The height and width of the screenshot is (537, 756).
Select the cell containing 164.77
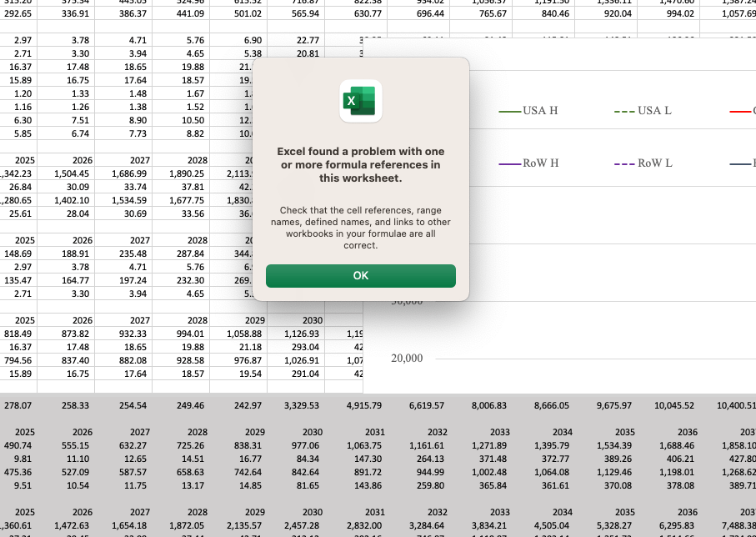66,280
